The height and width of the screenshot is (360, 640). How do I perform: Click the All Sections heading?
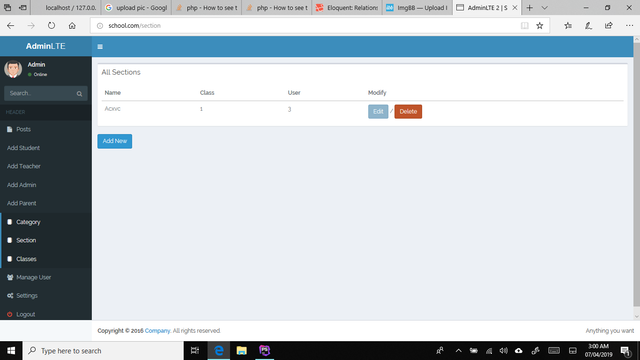click(x=121, y=72)
